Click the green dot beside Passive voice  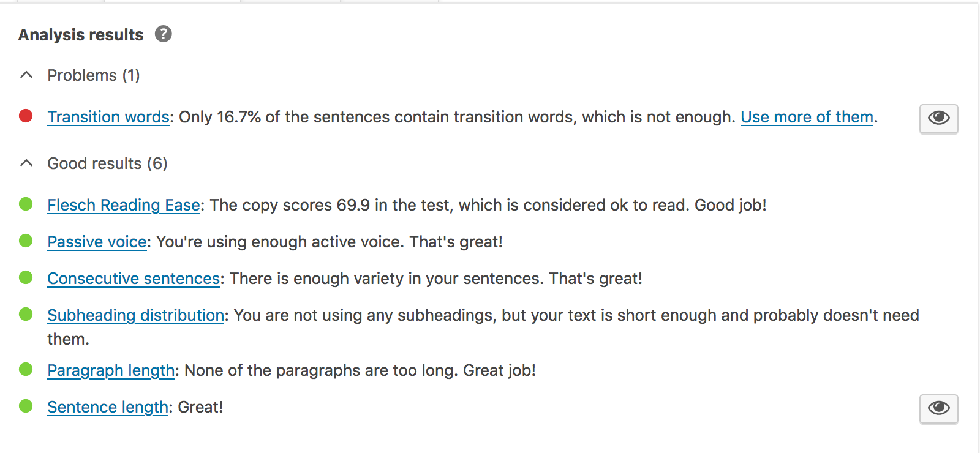(x=25, y=239)
